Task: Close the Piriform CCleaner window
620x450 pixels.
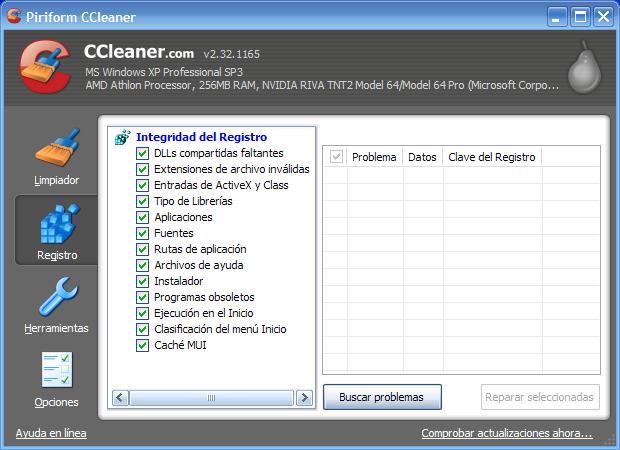Action: pos(603,17)
